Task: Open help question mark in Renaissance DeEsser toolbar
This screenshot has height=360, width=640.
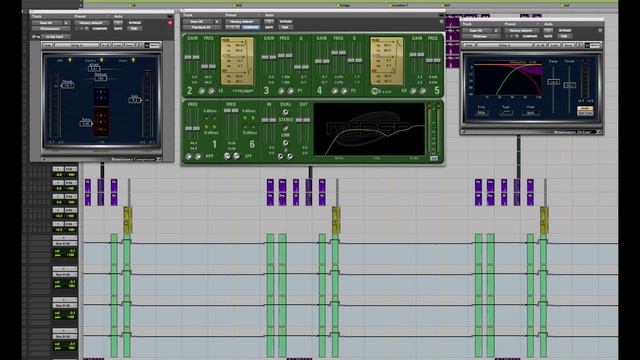Action: pyautogui.click(x=580, y=45)
